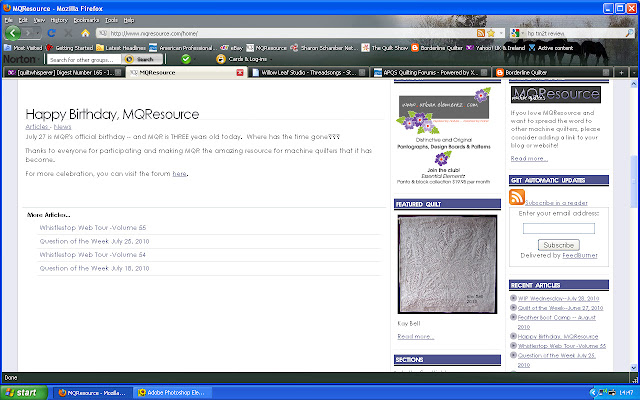The height and width of the screenshot is (400, 640).
Task: Bookmark this page with the star icon
Action: [491, 33]
